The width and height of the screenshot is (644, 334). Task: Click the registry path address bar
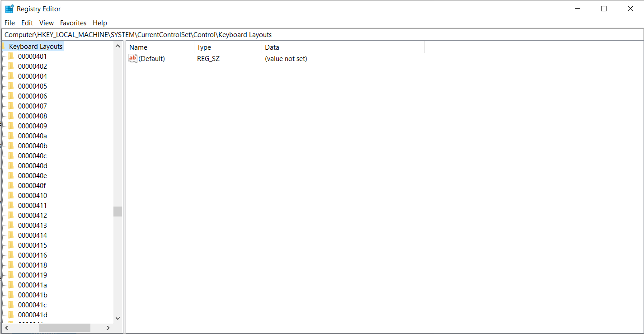point(322,34)
